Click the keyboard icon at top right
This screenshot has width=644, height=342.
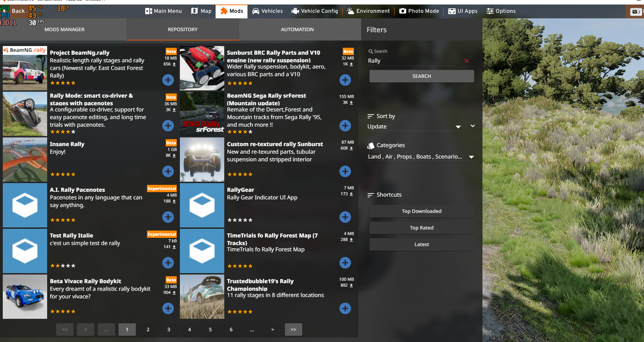click(635, 12)
